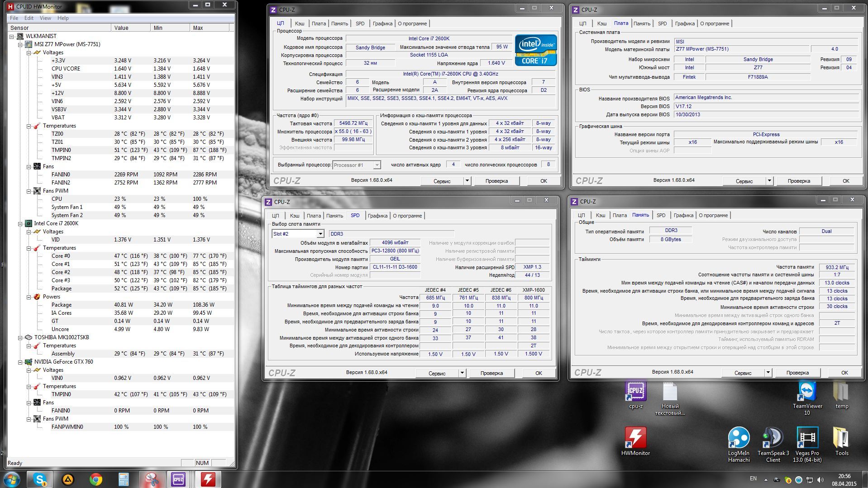The image size is (868, 488).
Task: Open the HWMonitor desktop shortcut icon
Action: click(x=635, y=441)
